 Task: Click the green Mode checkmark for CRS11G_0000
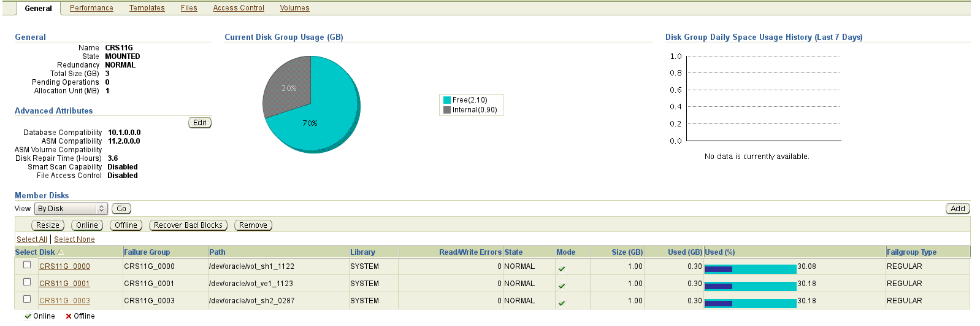coord(561,268)
